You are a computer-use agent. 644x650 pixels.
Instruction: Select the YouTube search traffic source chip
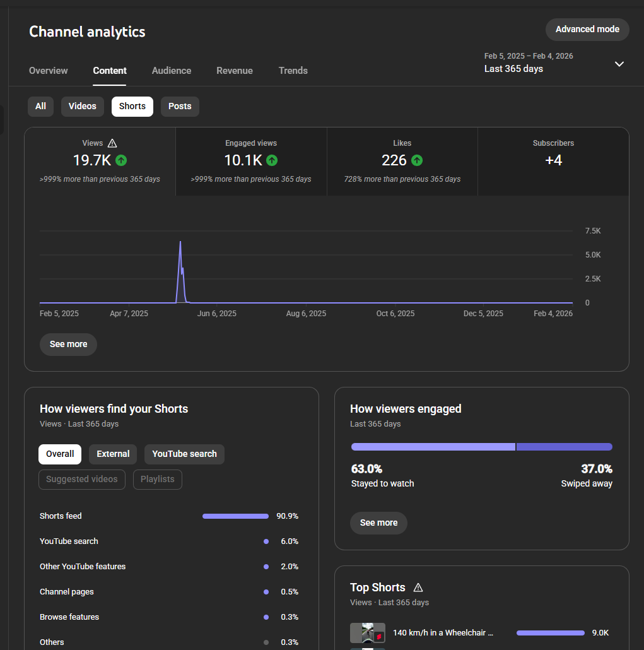[184, 454]
